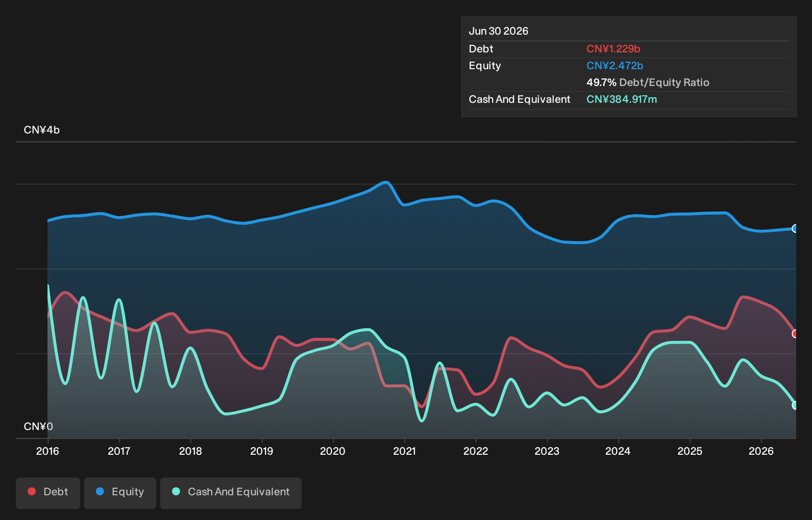This screenshot has height=520, width=812.
Task: Click the red dot in Debt legend
Action: [x=32, y=491]
